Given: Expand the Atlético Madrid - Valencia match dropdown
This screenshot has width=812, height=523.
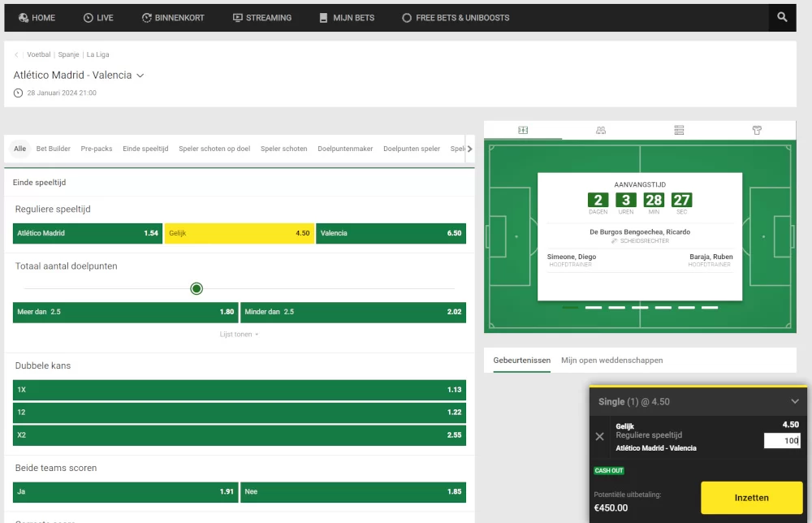Looking at the screenshot, I should (140, 76).
